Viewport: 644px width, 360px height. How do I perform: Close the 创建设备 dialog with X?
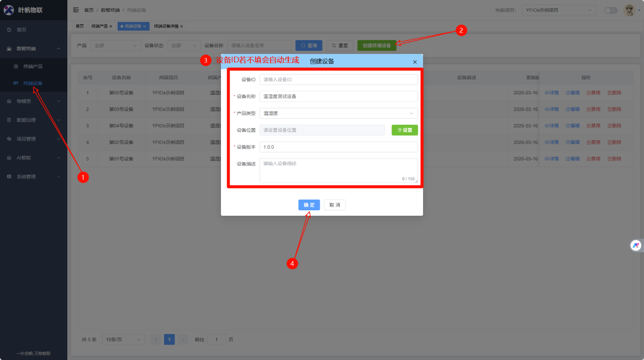[x=415, y=62]
